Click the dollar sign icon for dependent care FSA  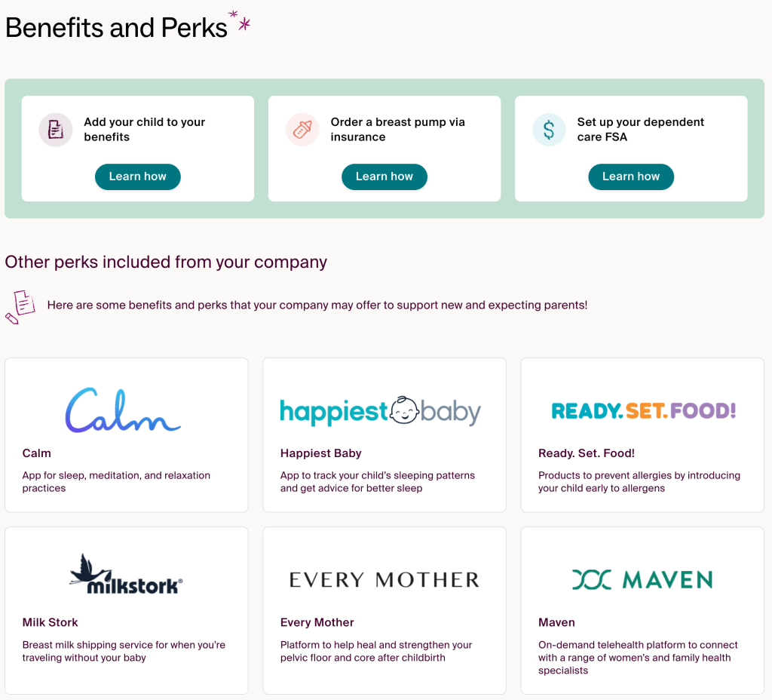(549, 130)
